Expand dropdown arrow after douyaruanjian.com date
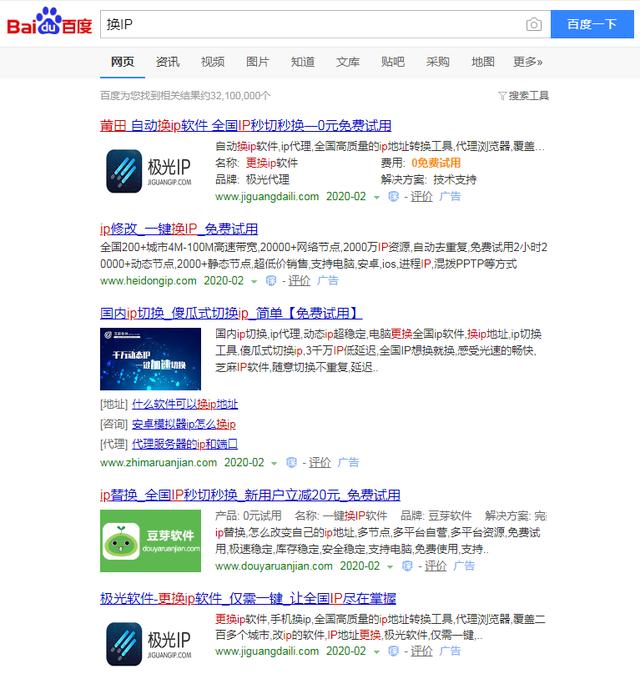Viewport: 640px width, 689px height. pyautogui.click(x=390, y=566)
